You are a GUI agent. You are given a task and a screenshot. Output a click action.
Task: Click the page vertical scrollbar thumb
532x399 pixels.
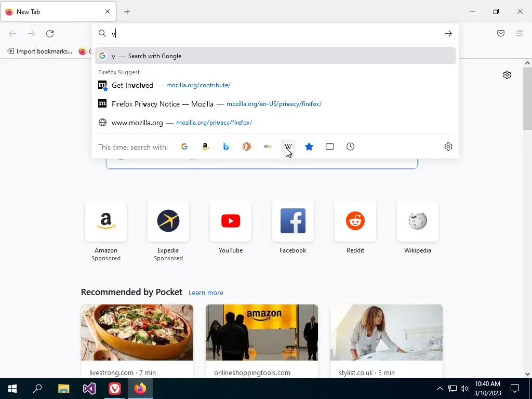pyautogui.click(x=527, y=98)
